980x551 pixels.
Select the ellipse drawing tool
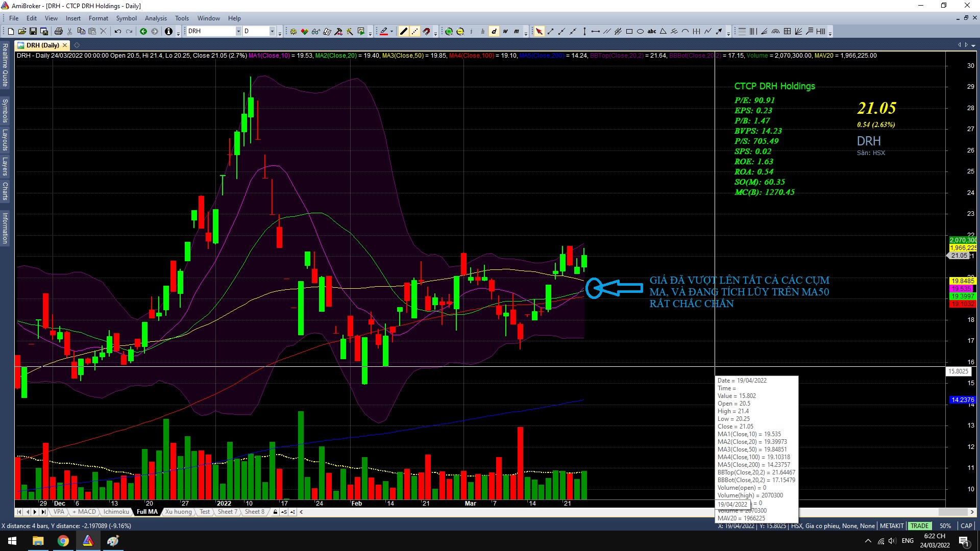[x=641, y=32]
